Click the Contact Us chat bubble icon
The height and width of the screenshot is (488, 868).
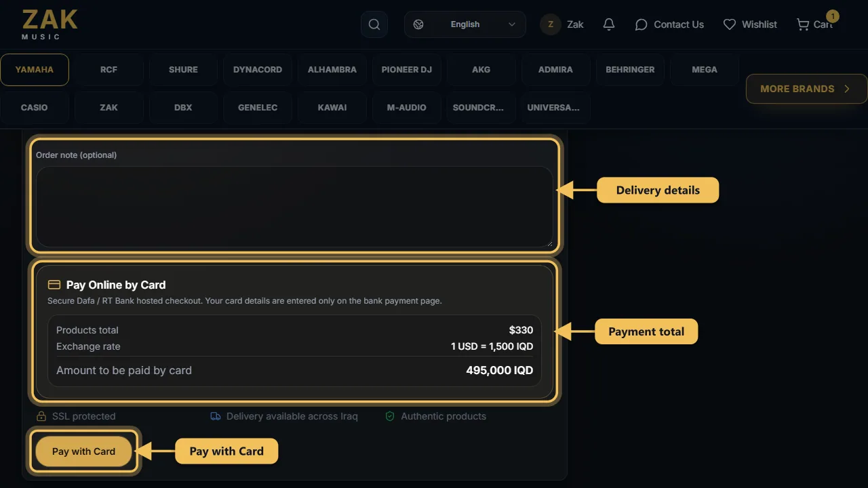tap(641, 24)
